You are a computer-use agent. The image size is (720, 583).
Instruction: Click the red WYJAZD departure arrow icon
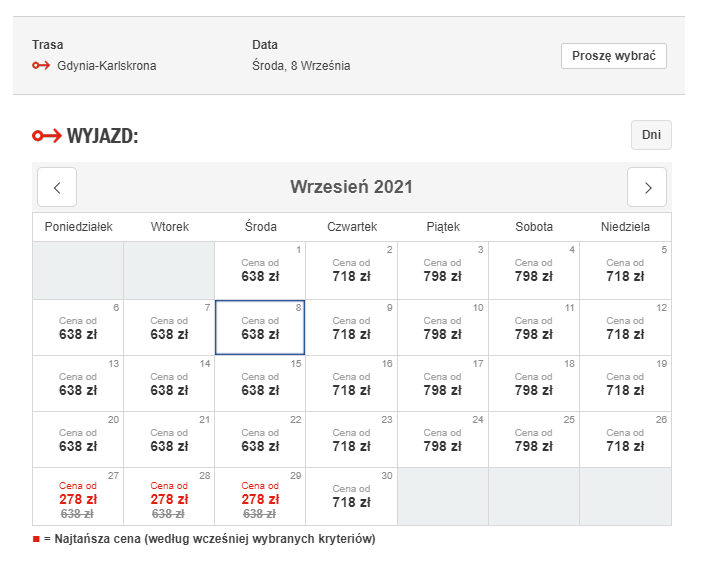[x=46, y=136]
